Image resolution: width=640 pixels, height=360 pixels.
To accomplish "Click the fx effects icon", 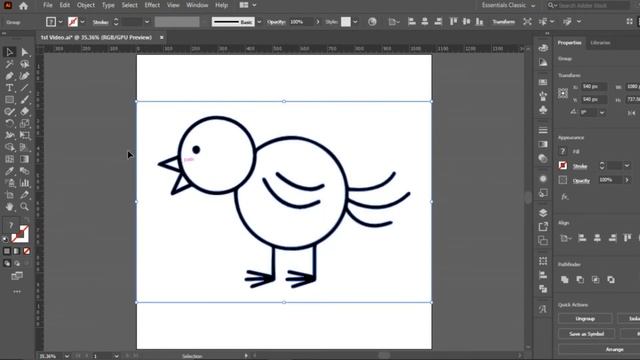I will click(x=564, y=197).
